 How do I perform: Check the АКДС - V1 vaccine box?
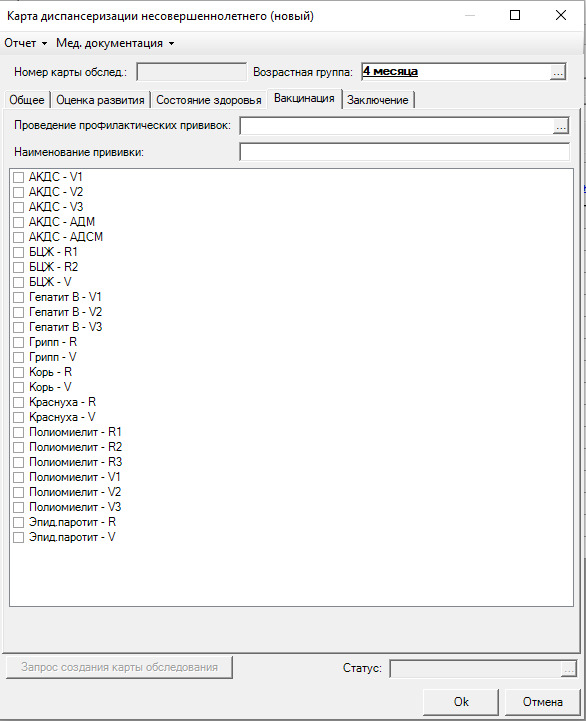[x=18, y=177]
